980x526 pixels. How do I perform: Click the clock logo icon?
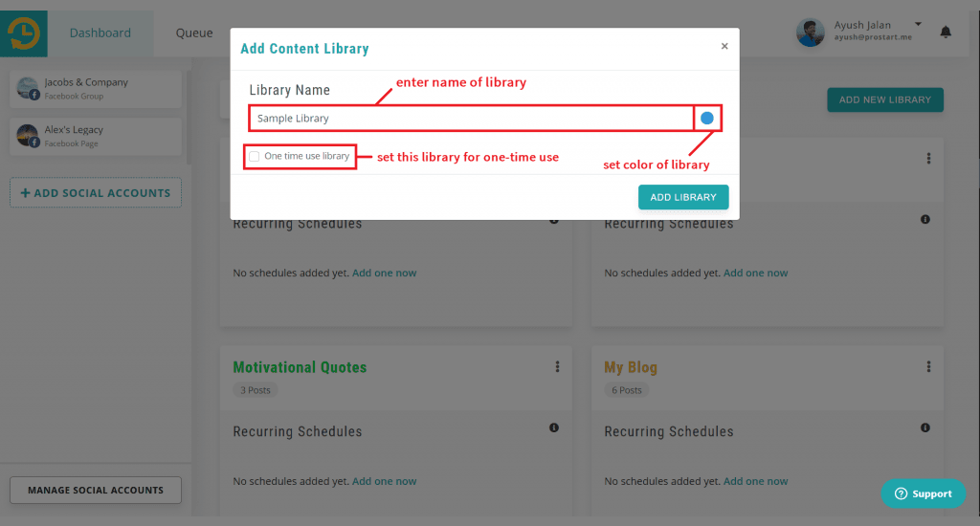coord(21,33)
